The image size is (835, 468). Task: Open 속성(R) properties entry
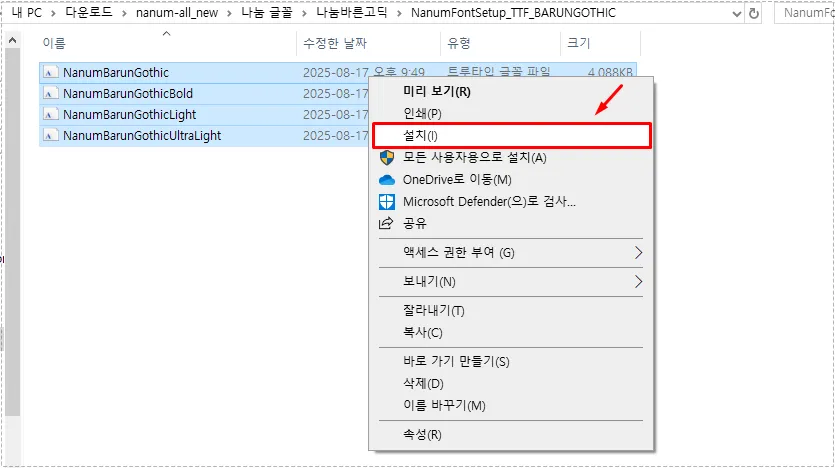[x=511, y=434]
